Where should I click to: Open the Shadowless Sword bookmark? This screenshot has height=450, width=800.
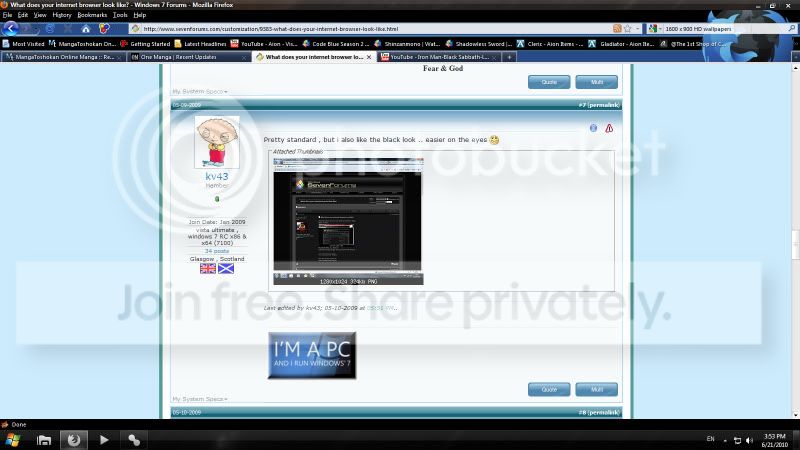(x=479, y=44)
